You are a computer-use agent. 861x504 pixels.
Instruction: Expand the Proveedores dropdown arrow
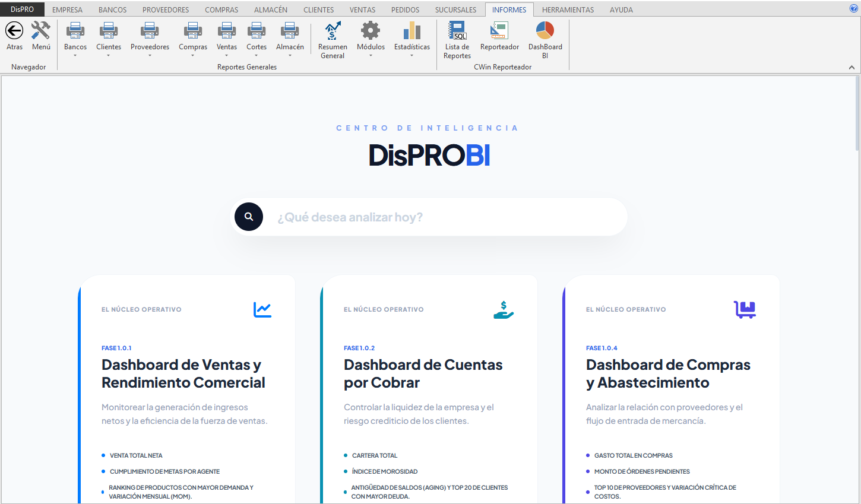[x=150, y=56]
